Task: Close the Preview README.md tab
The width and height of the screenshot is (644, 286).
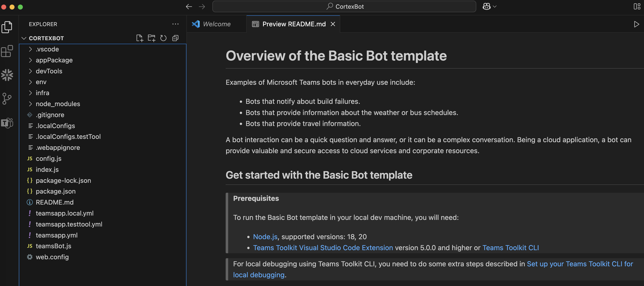Action: pos(333,24)
